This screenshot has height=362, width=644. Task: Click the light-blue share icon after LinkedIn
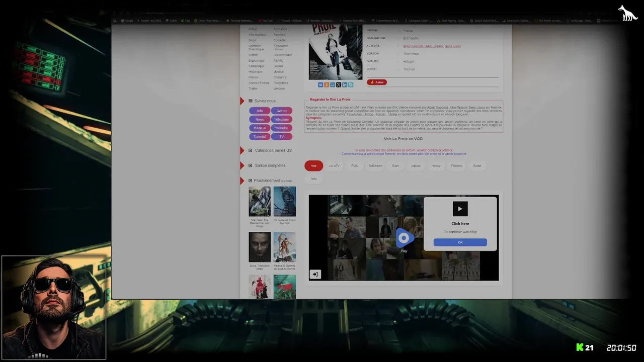tap(351, 85)
